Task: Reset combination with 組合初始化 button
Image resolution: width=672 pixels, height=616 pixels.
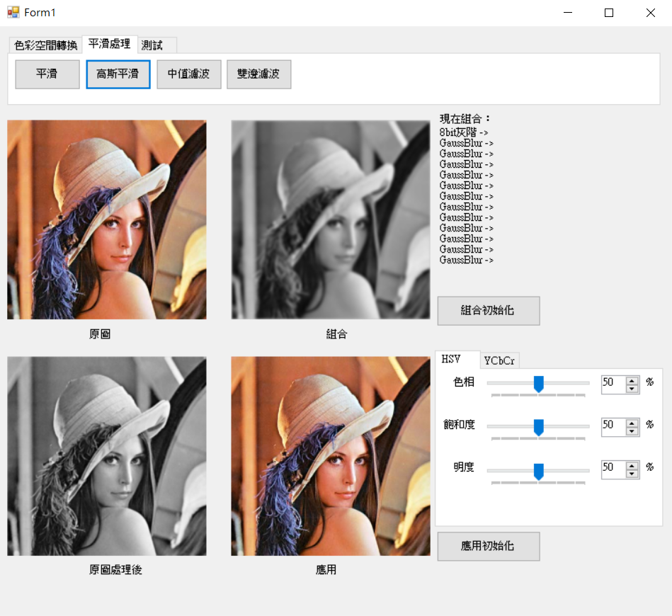Action: [x=488, y=310]
